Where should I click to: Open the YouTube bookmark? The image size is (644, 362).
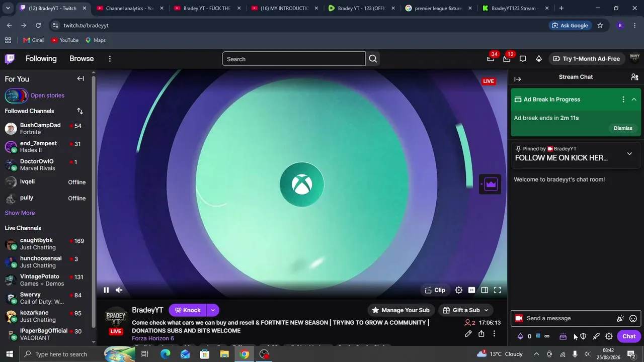pyautogui.click(x=65, y=40)
